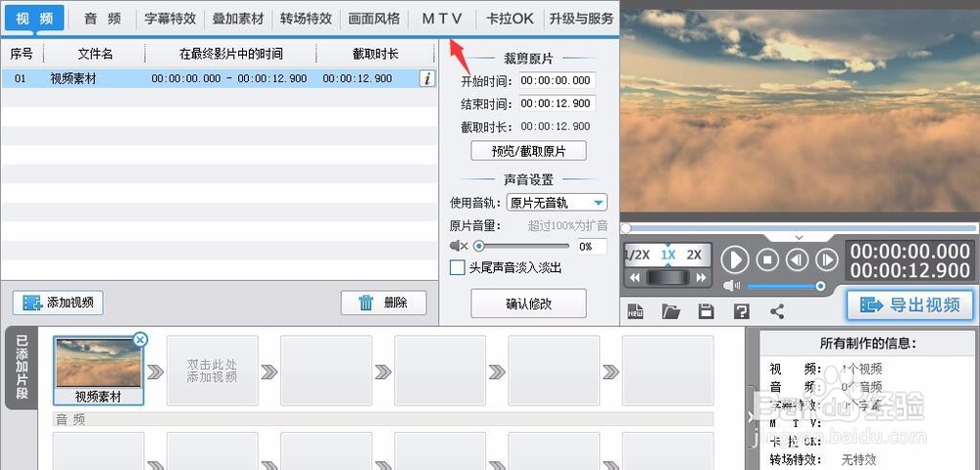Step forward one frame in the preview
This screenshot has height=470, width=980.
827,259
